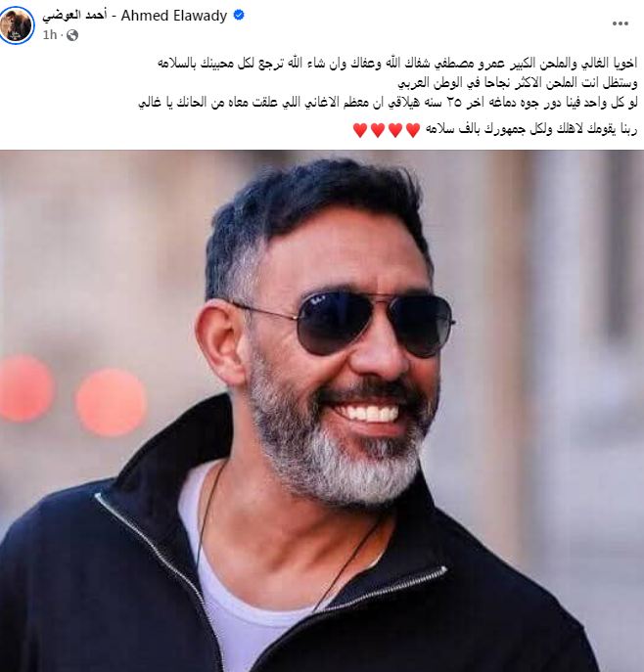Screen dimensions: 644x672
Task: Click the globe public-audience icon
Action: point(72,35)
